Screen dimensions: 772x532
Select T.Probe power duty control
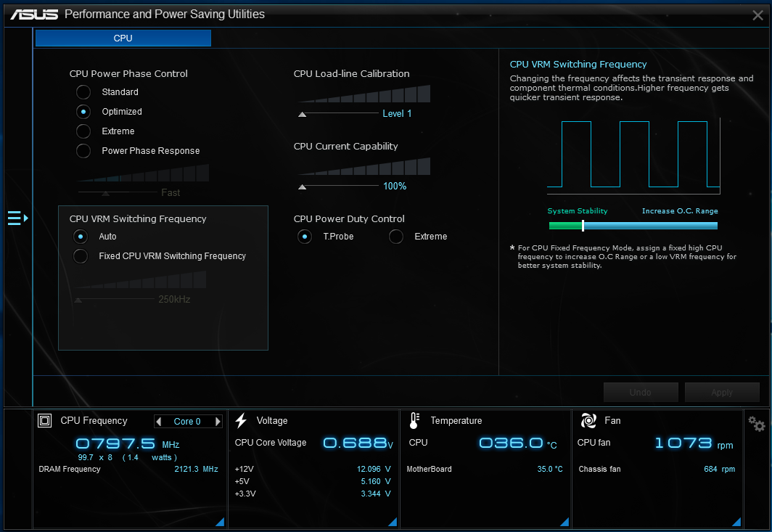click(x=305, y=237)
